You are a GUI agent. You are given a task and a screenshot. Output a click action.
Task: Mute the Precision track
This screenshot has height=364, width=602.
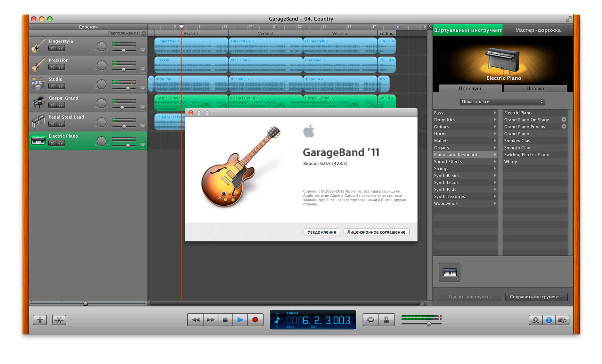(53, 67)
